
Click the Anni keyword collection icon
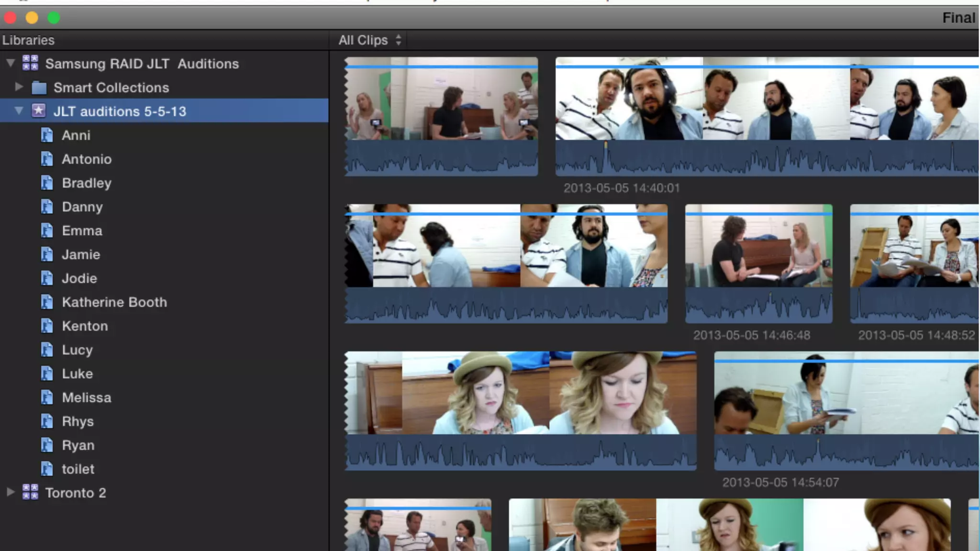(46, 135)
